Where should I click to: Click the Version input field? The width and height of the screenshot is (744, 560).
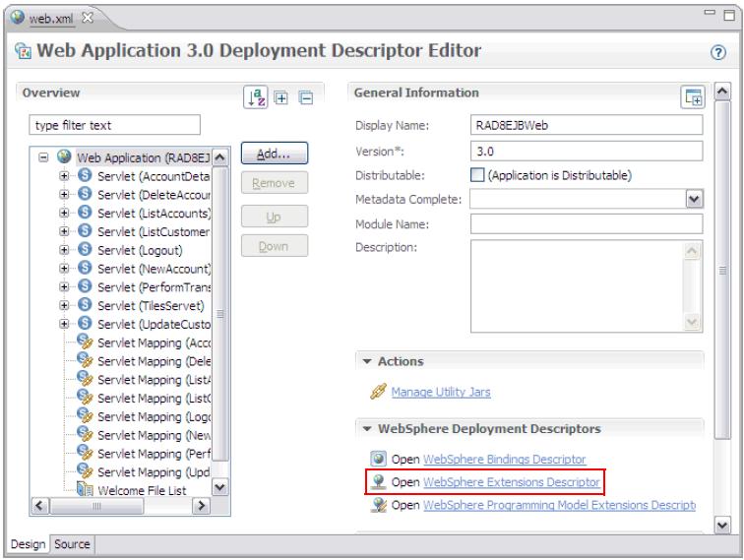pyautogui.click(x=587, y=151)
